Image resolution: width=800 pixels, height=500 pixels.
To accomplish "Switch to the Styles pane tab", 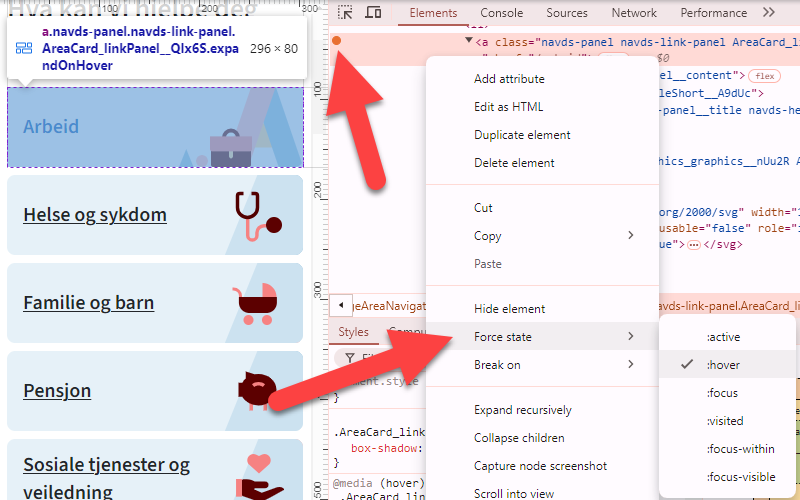I will (x=353, y=332).
